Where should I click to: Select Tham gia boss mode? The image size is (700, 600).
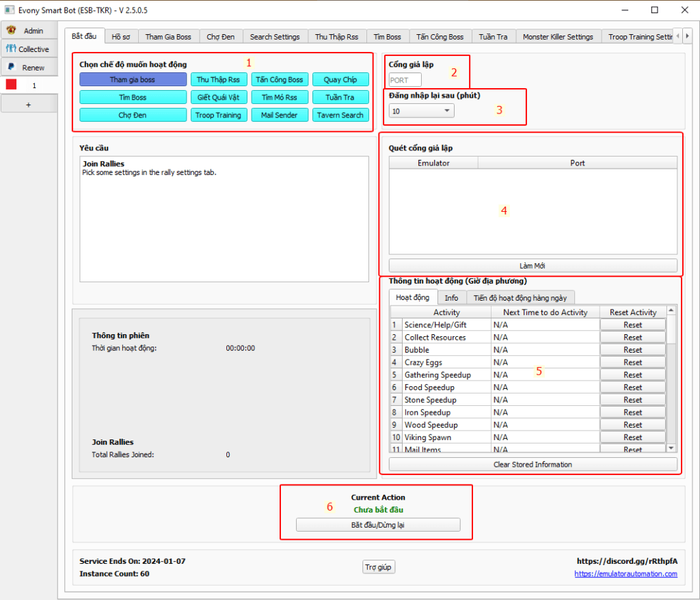pos(133,79)
